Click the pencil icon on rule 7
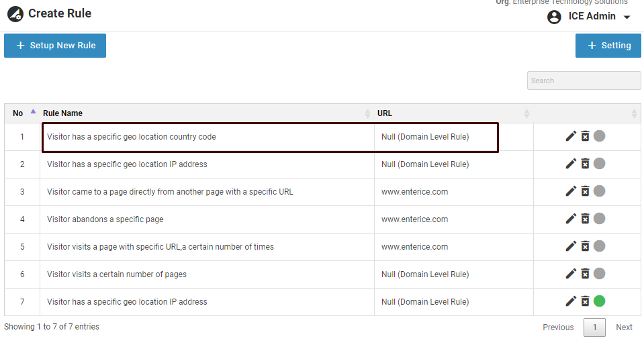This screenshot has width=644, height=357. point(571,301)
